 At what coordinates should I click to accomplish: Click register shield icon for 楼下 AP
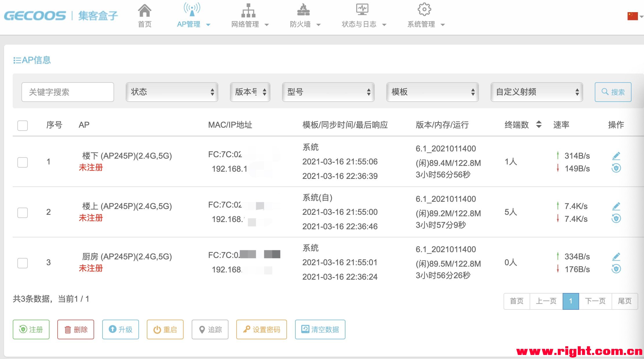coord(616,168)
